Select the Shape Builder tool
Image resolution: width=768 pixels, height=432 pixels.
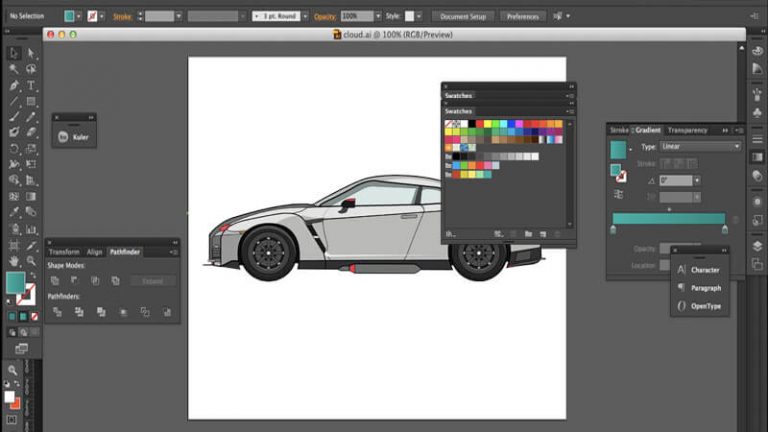14,180
